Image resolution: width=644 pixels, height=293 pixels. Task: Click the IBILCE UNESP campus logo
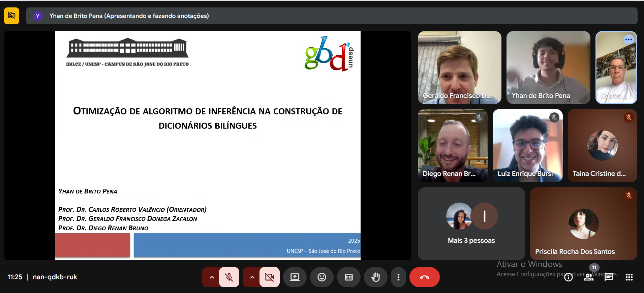[x=127, y=52]
